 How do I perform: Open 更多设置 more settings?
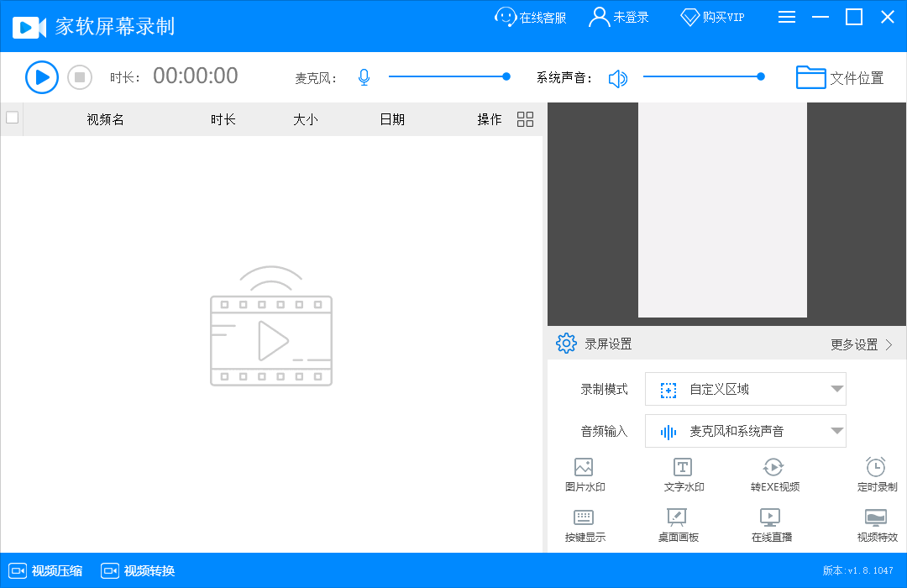(x=862, y=345)
